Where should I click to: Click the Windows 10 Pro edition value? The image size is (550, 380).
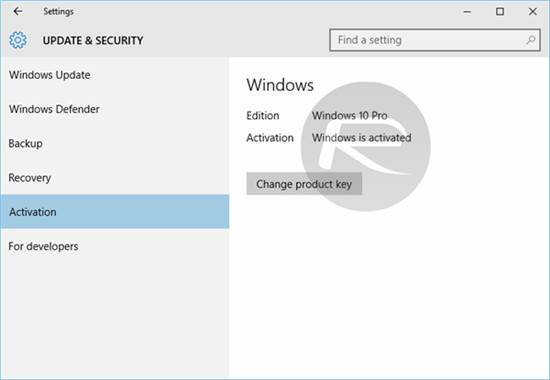click(350, 115)
